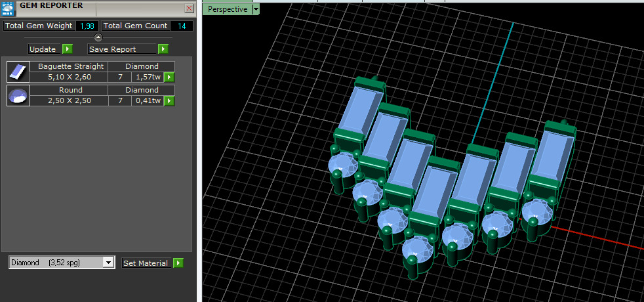Image resolution: width=644 pixels, height=302 pixels.
Task: Click the Diamond cell in the Baguette row
Action: coord(142,66)
